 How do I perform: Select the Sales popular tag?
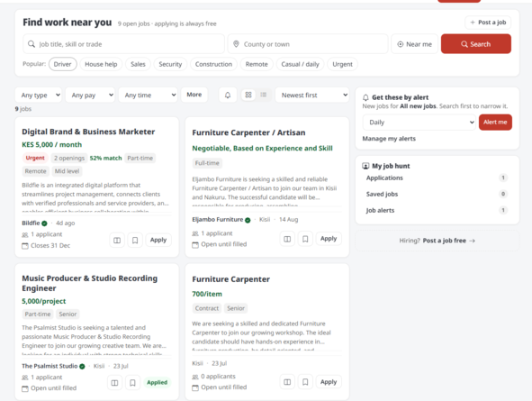pyautogui.click(x=138, y=64)
